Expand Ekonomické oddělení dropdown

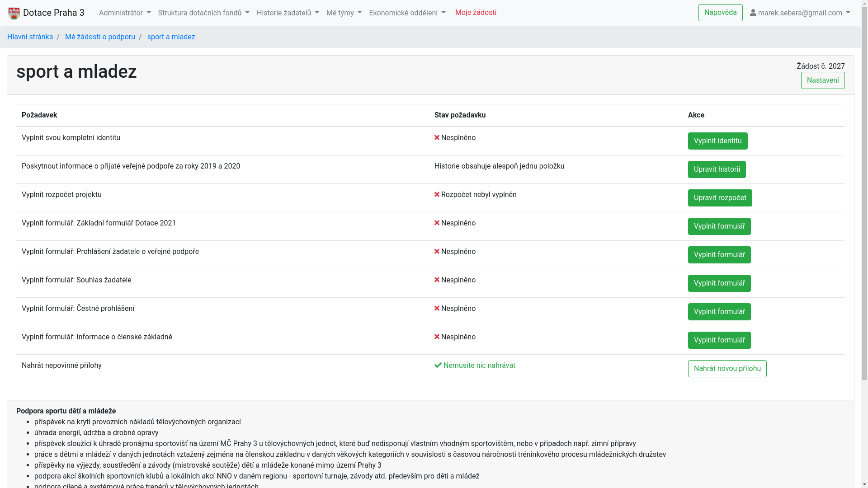(407, 13)
